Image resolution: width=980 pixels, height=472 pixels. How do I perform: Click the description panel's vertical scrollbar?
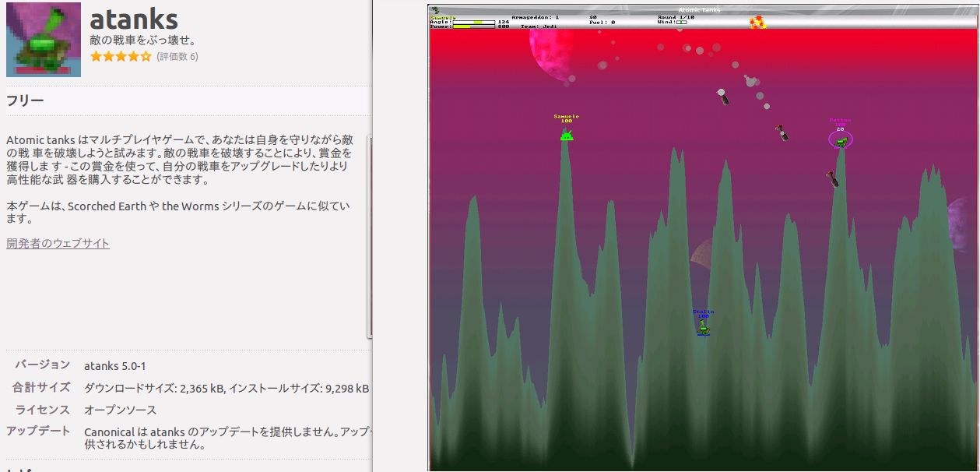[x=371, y=236]
